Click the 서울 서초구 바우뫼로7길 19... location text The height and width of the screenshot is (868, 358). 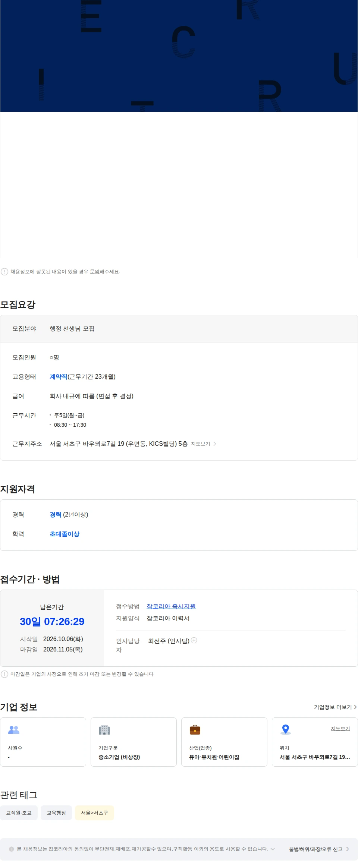click(315, 757)
